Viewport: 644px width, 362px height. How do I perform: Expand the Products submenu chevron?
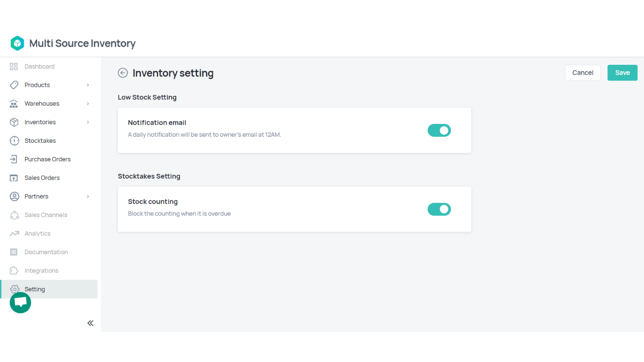88,85
